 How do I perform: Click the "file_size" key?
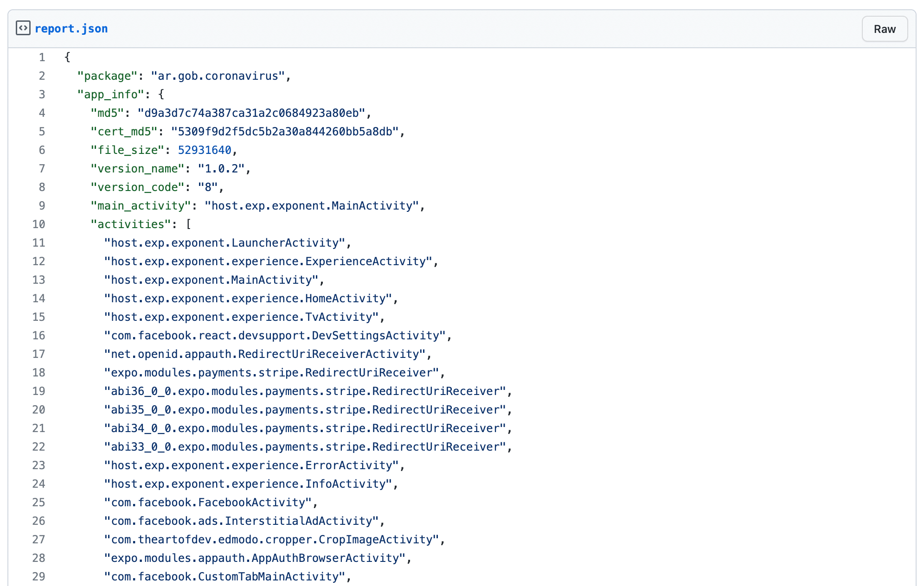pyautogui.click(x=128, y=150)
